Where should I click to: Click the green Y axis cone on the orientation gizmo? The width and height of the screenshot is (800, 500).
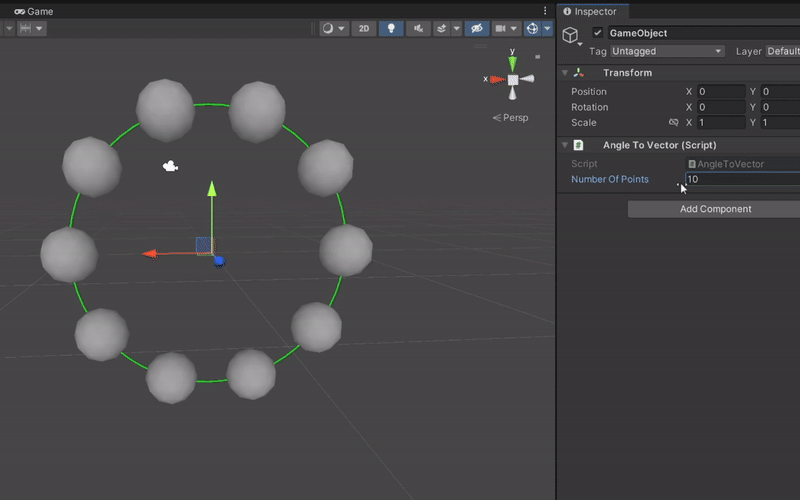tap(512, 64)
